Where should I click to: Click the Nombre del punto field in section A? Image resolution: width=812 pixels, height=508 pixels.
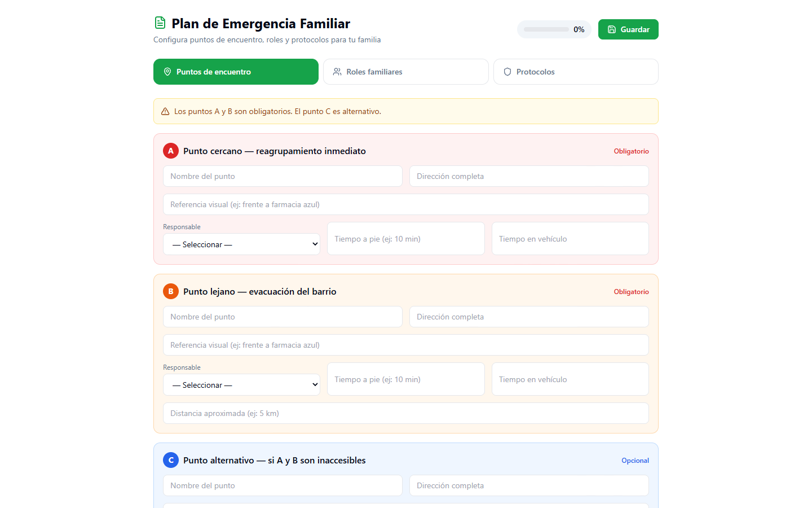pyautogui.click(x=282, y=176)
